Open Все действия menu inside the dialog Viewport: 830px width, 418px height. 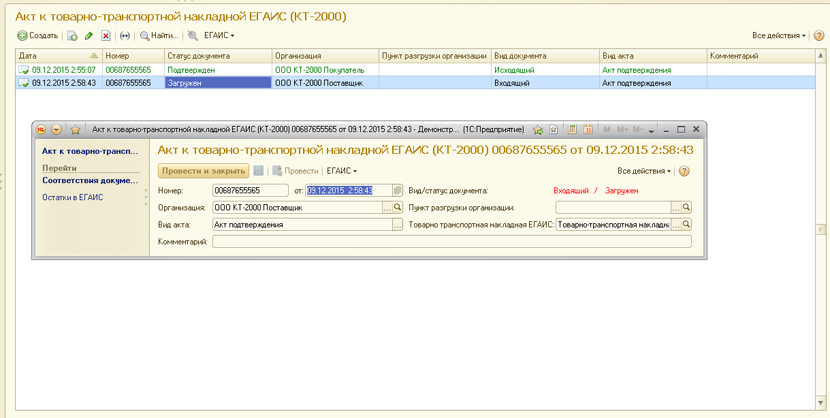pyautogui.click(x=644, y=171)
